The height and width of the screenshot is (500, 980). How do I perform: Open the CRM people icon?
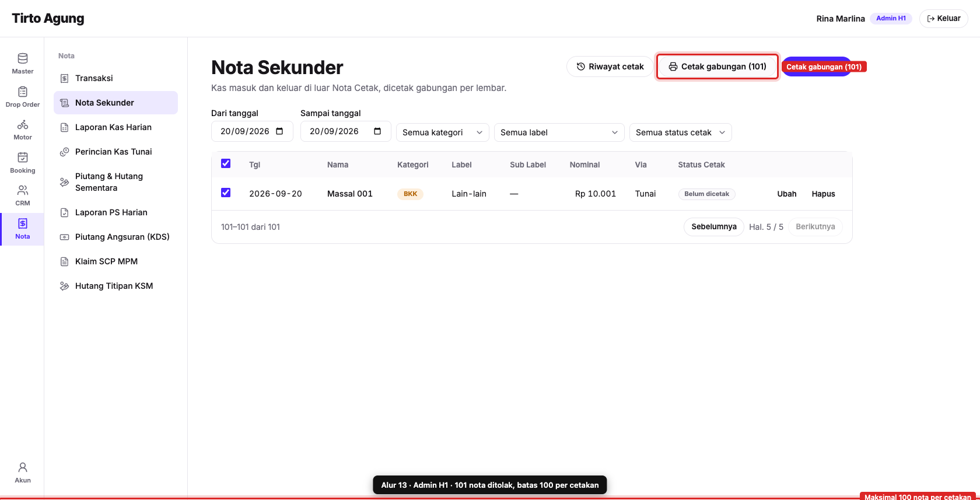pyautogui.click(x=23, y=190)
